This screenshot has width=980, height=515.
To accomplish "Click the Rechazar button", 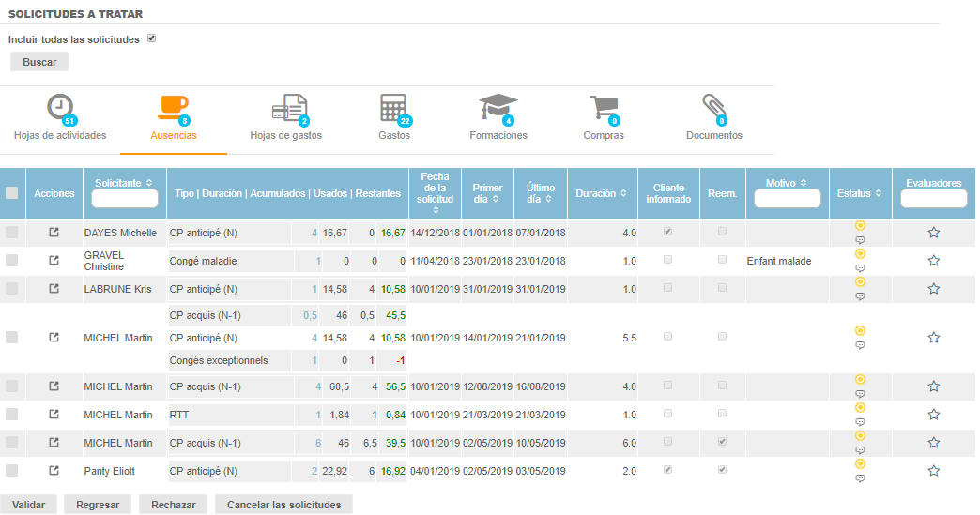I will pos(173,505).
